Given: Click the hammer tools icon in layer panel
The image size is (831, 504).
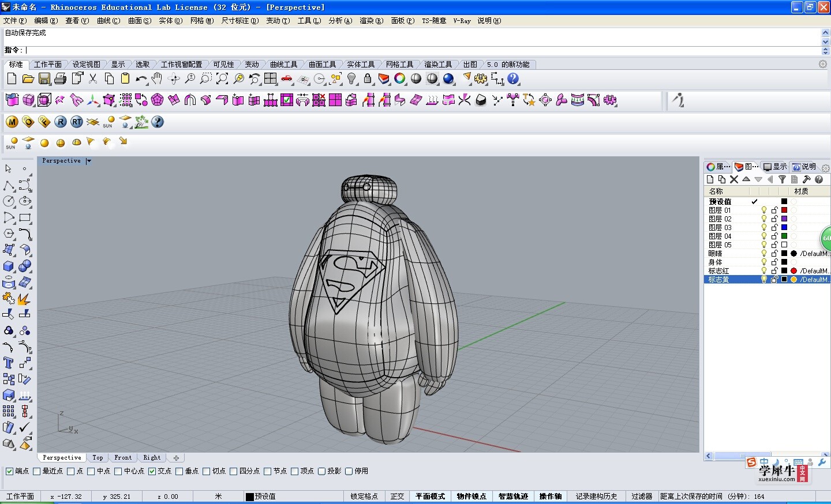Looking at the screenshot, I should click(807, 179).
